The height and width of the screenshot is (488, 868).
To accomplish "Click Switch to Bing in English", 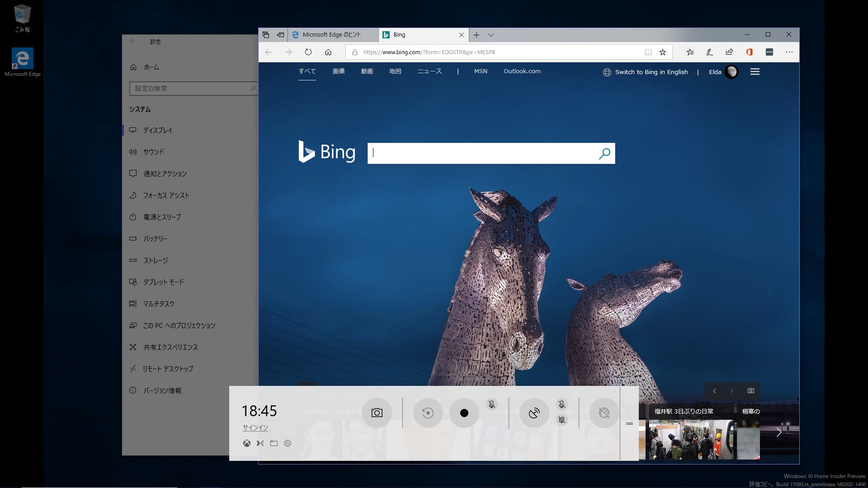I will 646,72.
